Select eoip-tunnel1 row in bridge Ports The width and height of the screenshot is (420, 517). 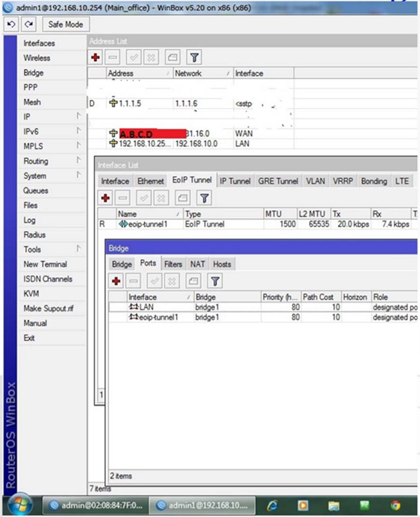click(263, 317)
